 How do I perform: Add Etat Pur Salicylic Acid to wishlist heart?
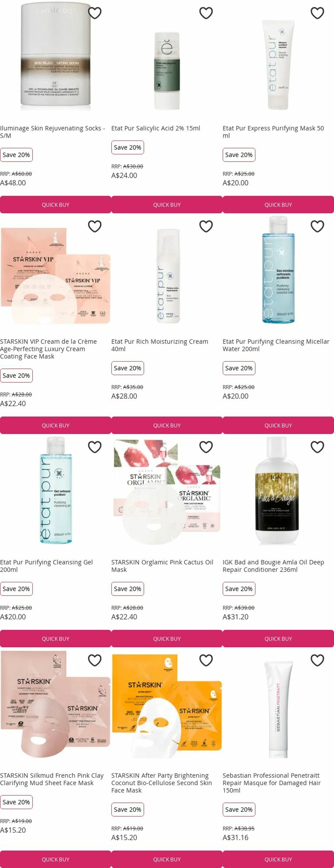click(x=206, y=13)
